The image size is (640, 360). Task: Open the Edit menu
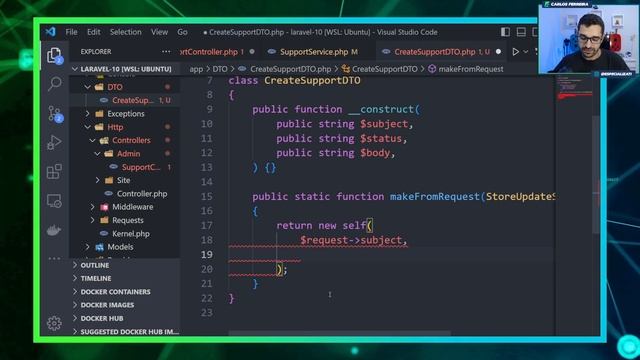click(x=93, y=32)
